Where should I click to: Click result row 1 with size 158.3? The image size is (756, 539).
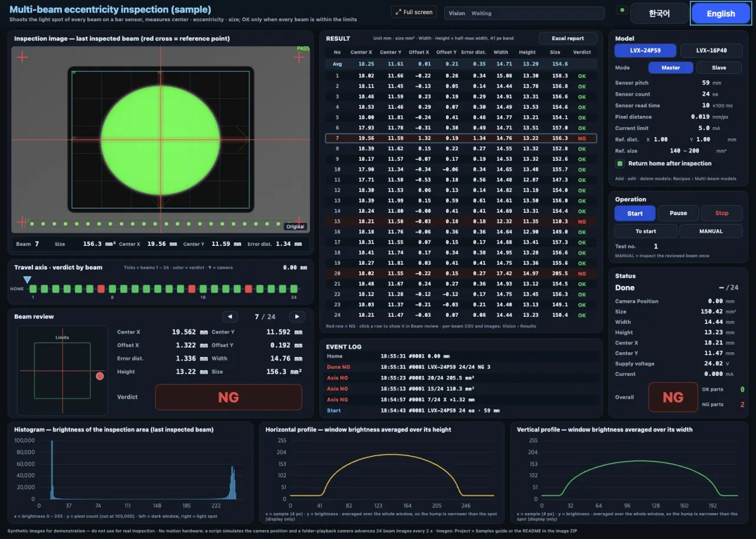[x=461, y=76]
